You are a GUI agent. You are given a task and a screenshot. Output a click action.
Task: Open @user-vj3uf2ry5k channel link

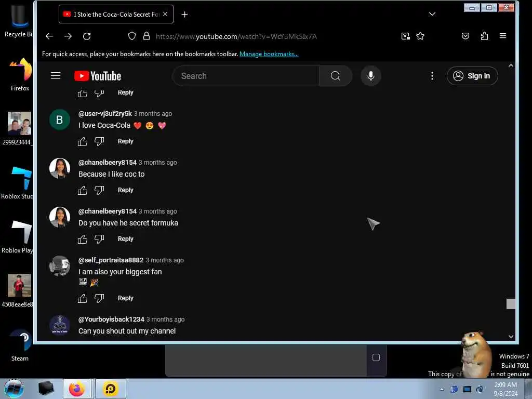pos(105,114)
